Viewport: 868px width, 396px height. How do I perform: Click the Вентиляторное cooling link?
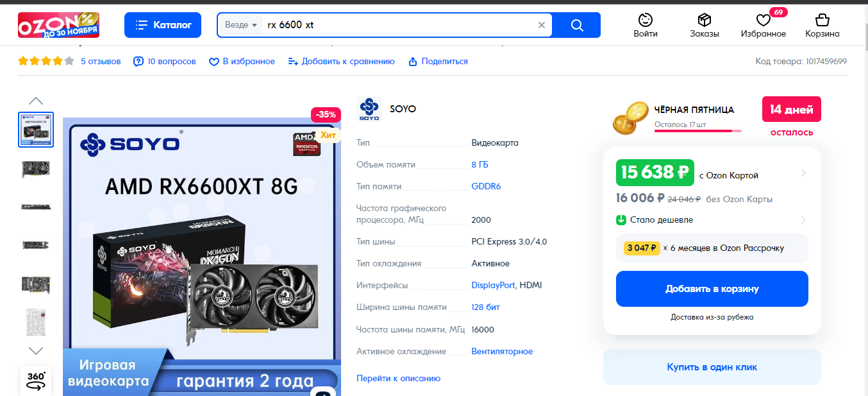pos(502,352)
